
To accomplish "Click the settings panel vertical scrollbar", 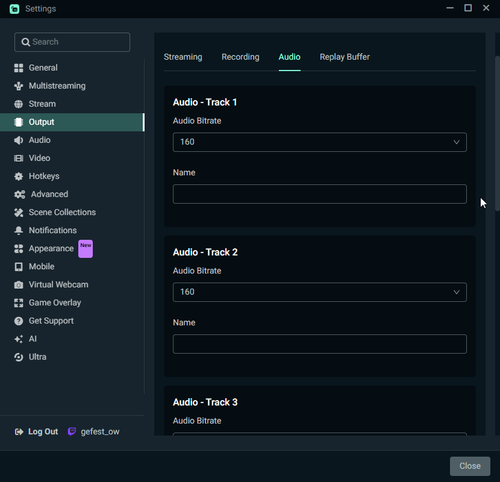I will 497,133.
